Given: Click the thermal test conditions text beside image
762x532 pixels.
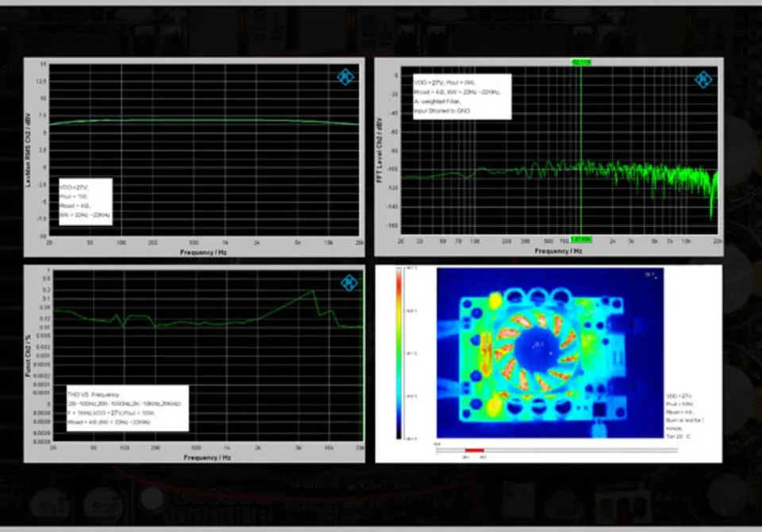Looking at the screenshot, I should (685, 416).
